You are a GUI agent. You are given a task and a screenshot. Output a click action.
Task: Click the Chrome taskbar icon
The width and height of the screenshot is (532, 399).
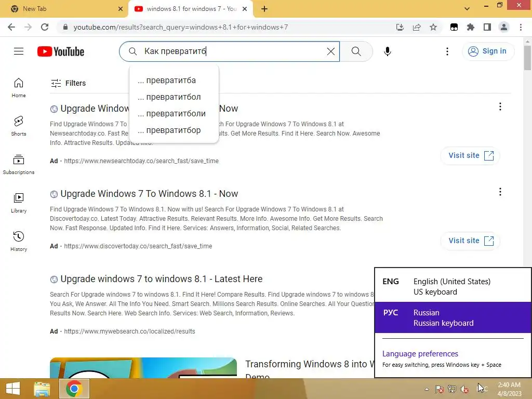[x=74, y=389]
